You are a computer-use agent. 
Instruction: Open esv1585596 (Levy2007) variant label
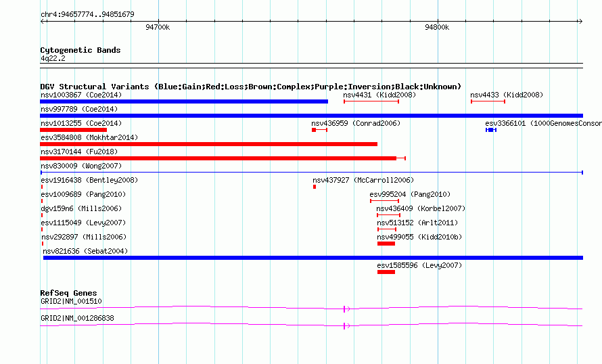coord(419,265)
